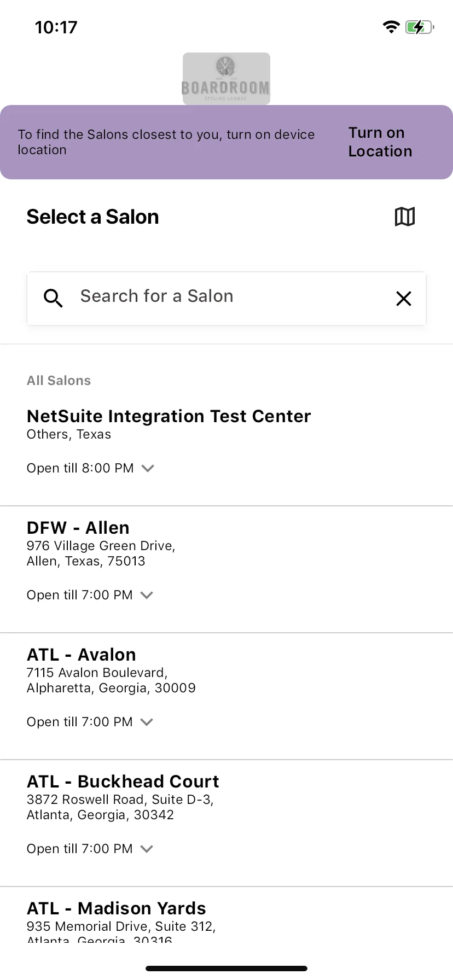
Task: Choose the ATL - Buckhead Court salon
Action: point(226,824)
